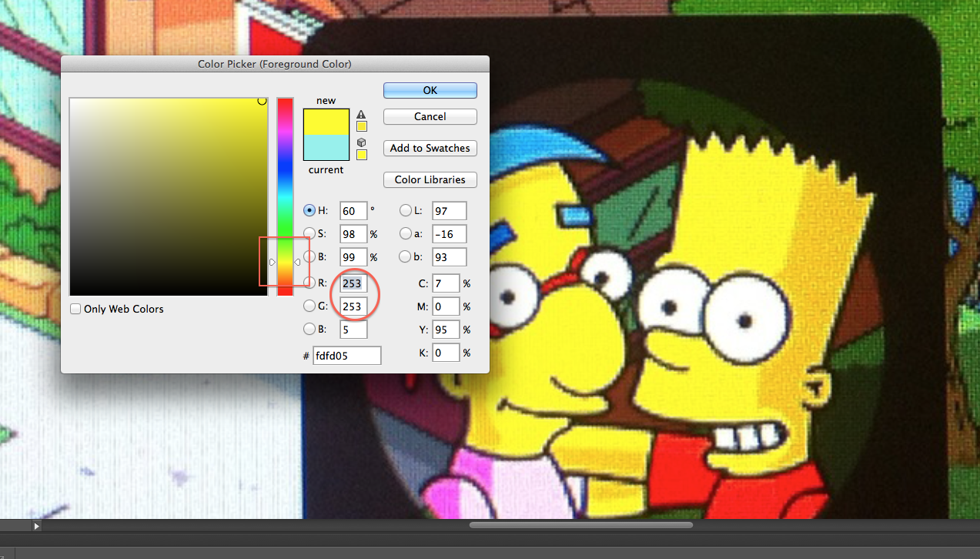Click the 'a' field showing -16

(450, 233)
